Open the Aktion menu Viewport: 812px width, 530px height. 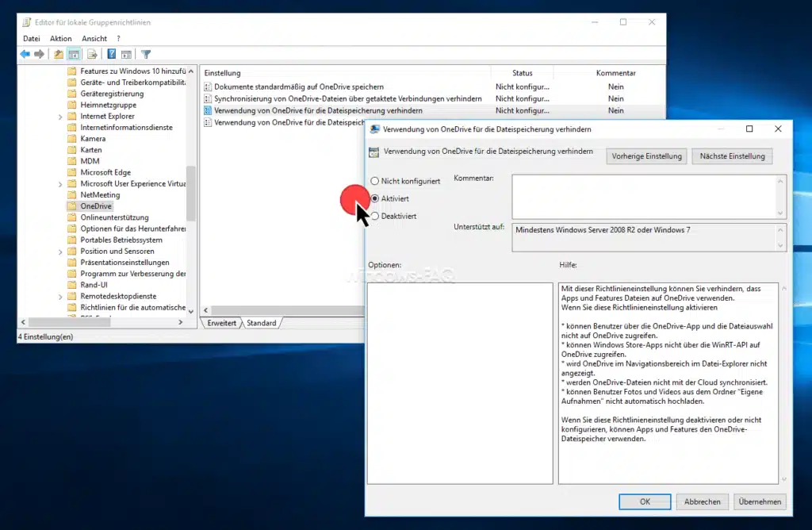click(x=60, y=38)
